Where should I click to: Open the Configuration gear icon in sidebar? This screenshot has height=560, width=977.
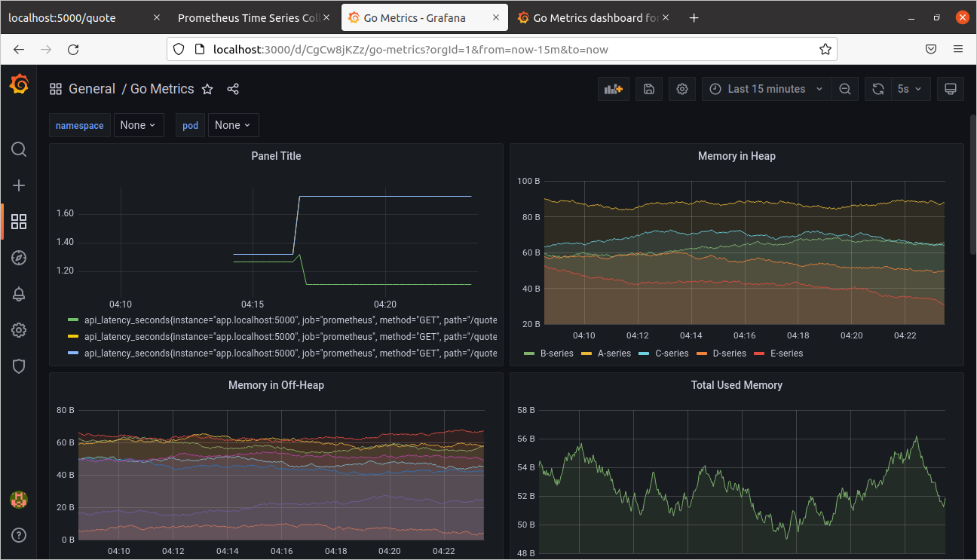(19, 330)
